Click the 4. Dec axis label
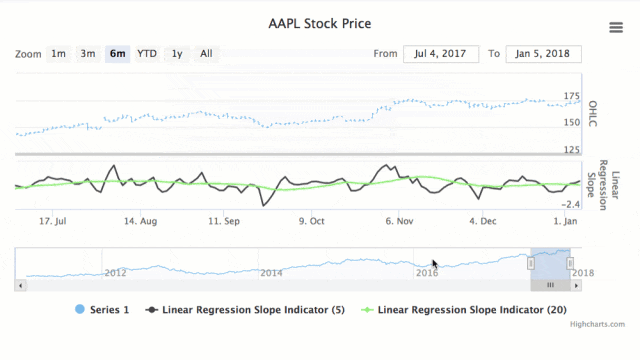Screen dimensions: 640x360 [x=483, y=221]
